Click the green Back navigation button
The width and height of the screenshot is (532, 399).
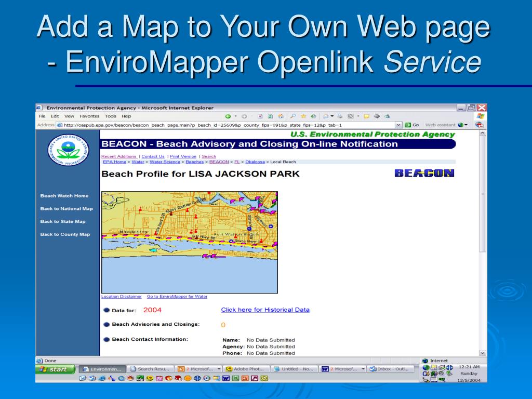(228, 116)
